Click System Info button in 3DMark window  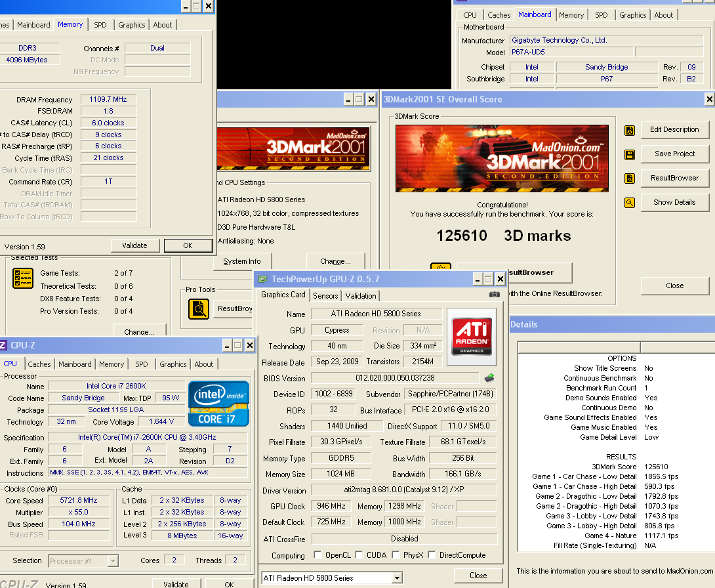point(241,261)
